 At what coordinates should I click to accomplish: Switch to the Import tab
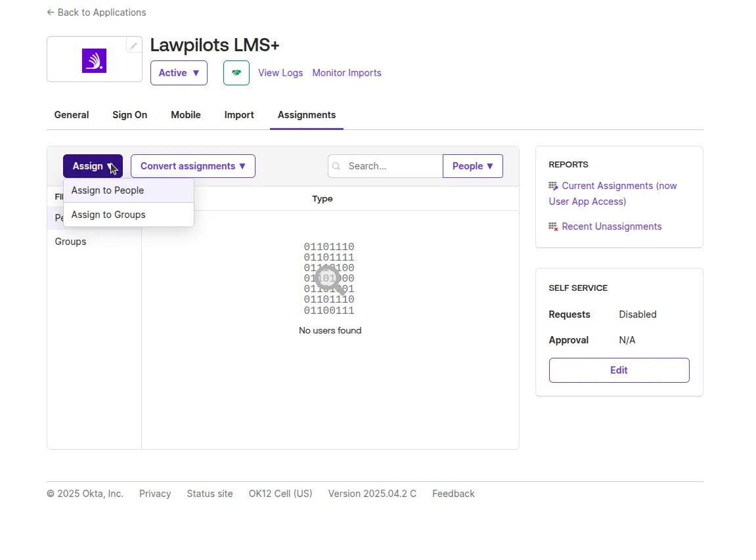pyautogui.click(x=239, y=115)
